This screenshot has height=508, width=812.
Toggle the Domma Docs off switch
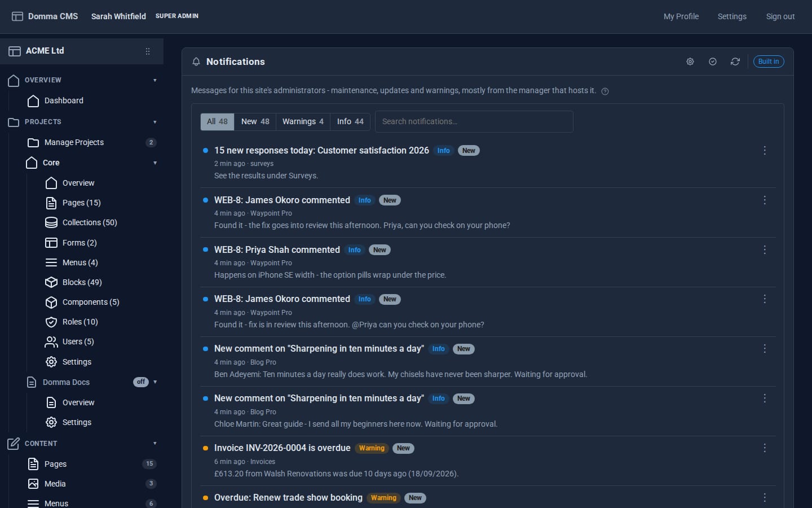(x=141, y=382)
